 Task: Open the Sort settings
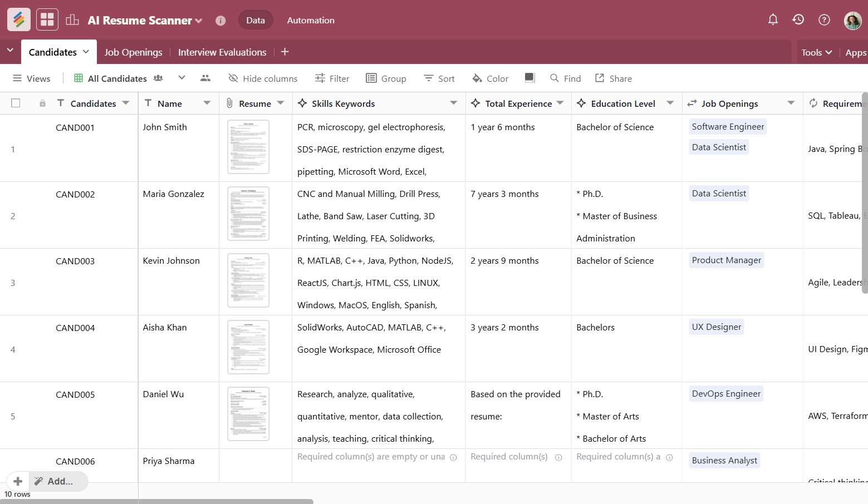click(439, 78)
